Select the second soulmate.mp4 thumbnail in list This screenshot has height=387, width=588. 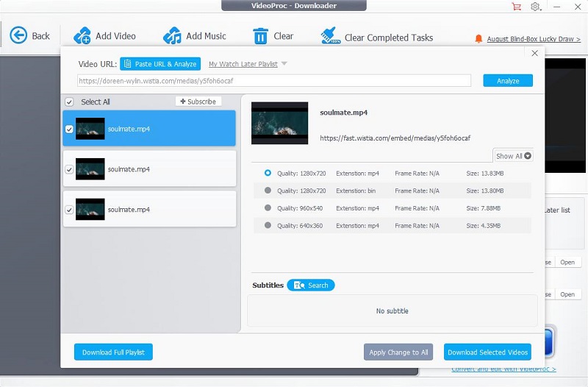click(x=90, y=169)
